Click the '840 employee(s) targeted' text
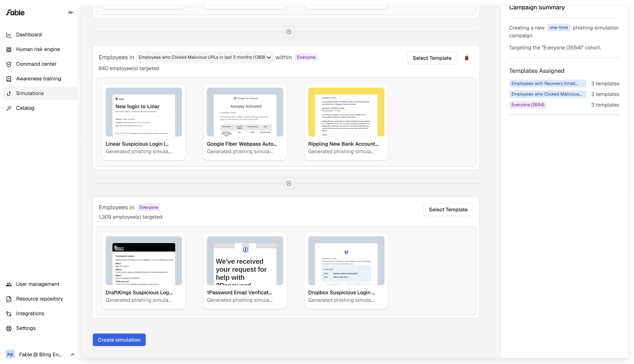634x364 pixels. 129,68
